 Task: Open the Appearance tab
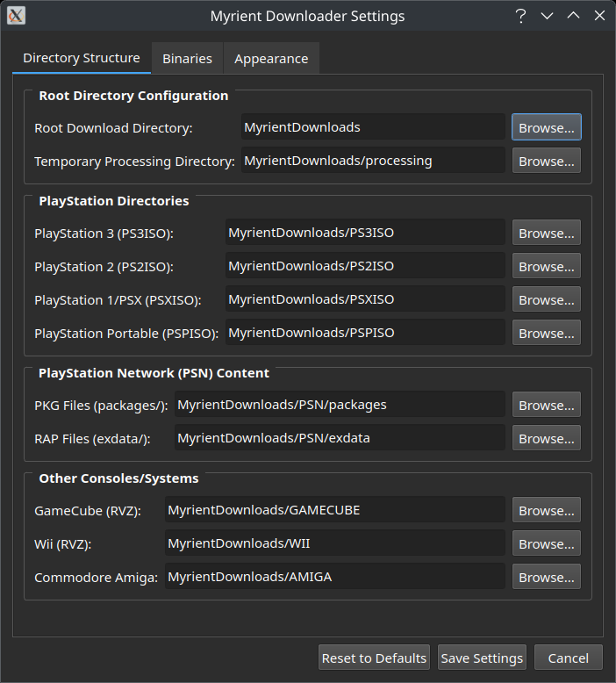(x=271, y=59)
